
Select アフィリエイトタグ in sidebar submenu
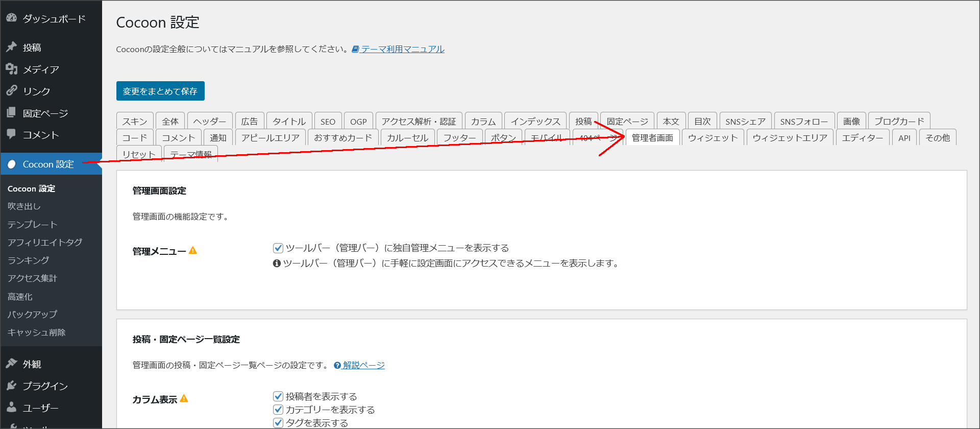(x=45, y=242)
